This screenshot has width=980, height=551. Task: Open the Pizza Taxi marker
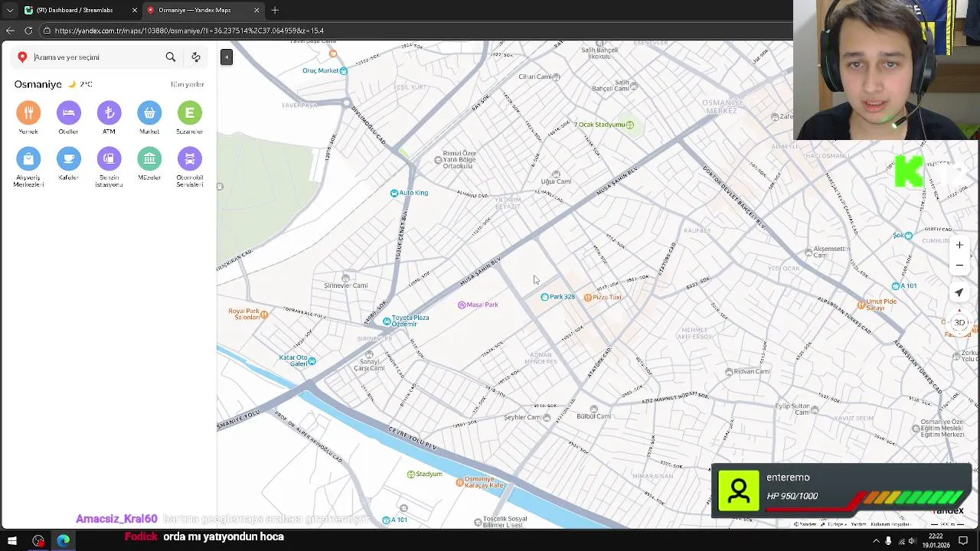coord(587,297)
